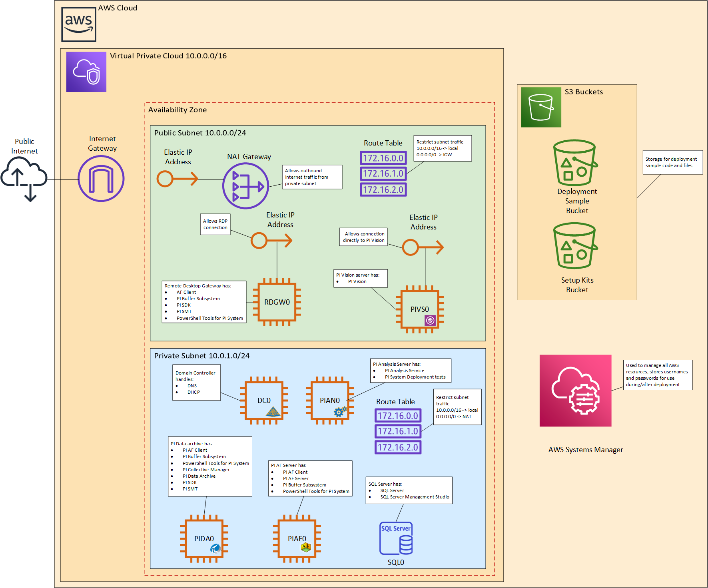Select the PIVS0 instance chip

[420, 309]
